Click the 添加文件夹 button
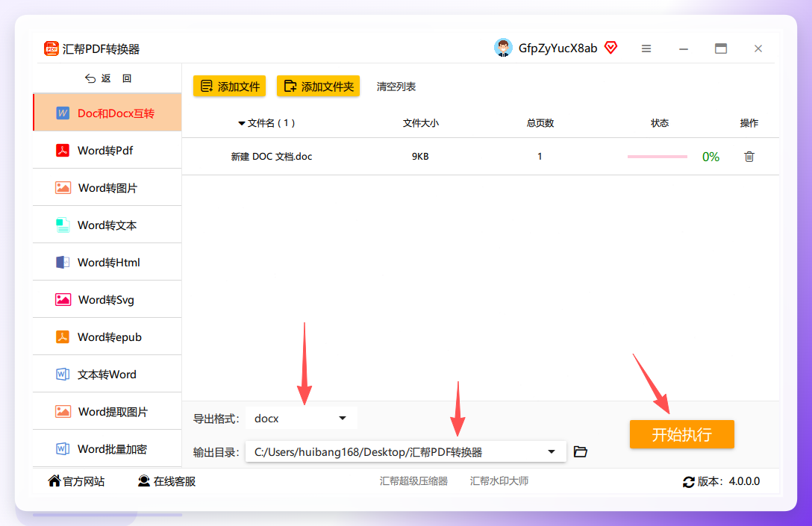Viewport: 812px width, 526px height. pyautogui.click(x=318, y=86)
